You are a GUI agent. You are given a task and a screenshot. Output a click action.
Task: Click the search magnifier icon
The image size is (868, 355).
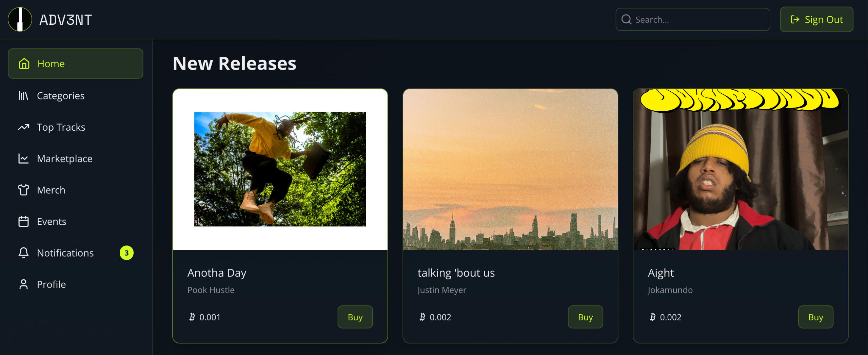pyautogui.click(x=626, y=19)
